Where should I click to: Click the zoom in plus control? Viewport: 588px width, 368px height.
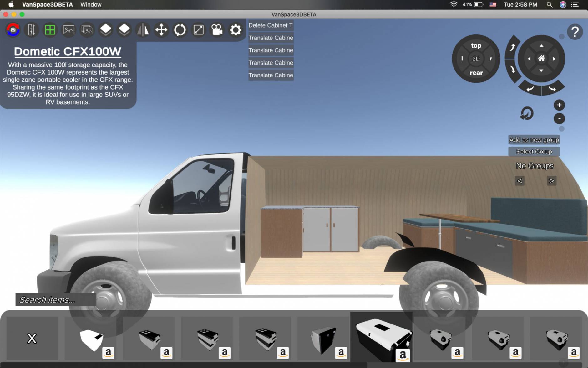click(x=560, y=105)
